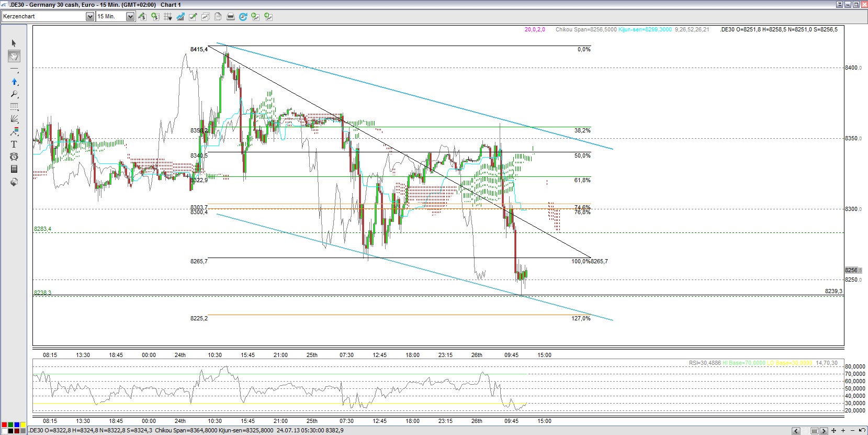This screenshot has width=868, height=435.
Task: Activate the hand pan tool
Action: pos(14,56)
